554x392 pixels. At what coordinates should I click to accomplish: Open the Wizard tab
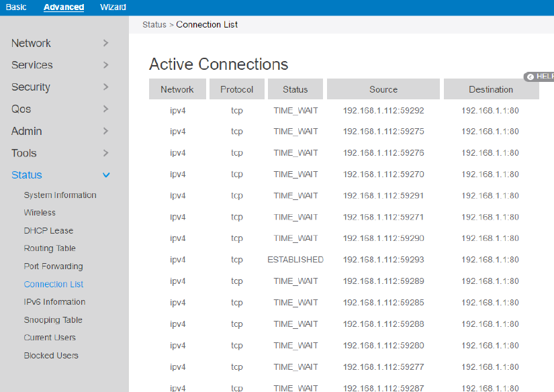click(x=113, y=7)
